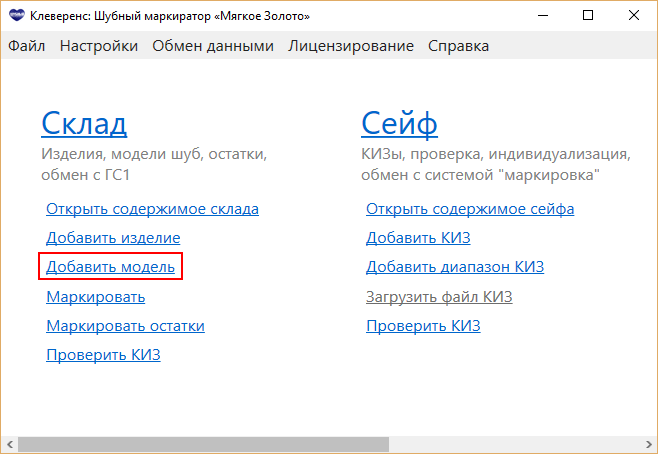The width and height of the screenshot is (658, 454).
Task: Click the text "КИЗы, проверка, индивидуализация,"
Action: tap(496, 154)
